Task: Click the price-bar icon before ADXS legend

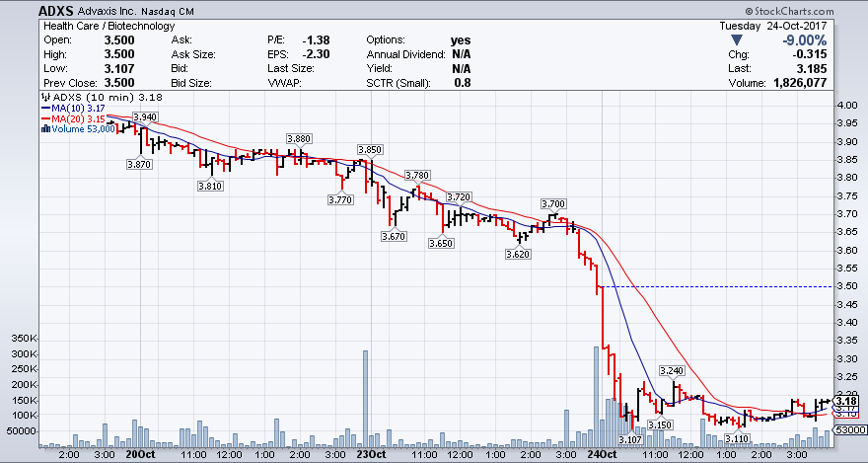Action: tap(43, 98)
